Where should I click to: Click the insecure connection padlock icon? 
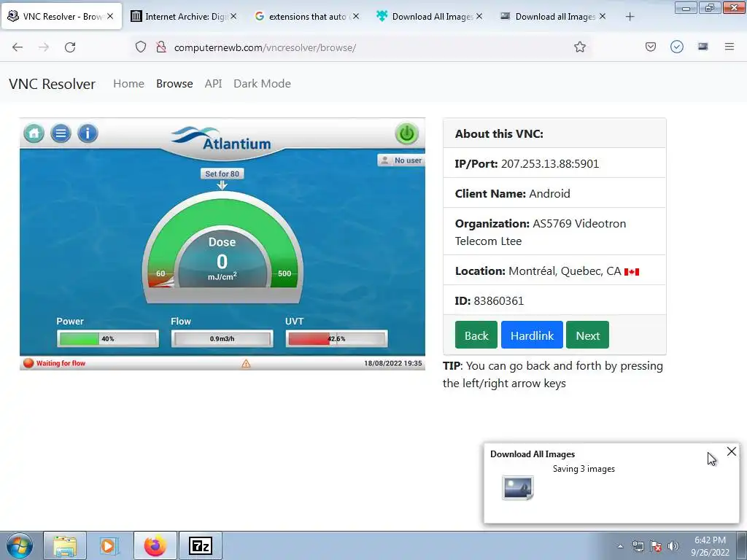click(161, 47)
